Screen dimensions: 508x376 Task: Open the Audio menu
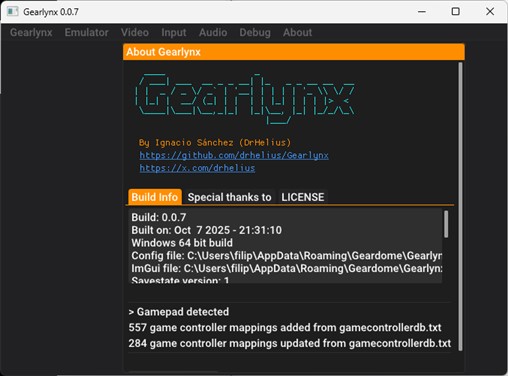tap(213, 32)
